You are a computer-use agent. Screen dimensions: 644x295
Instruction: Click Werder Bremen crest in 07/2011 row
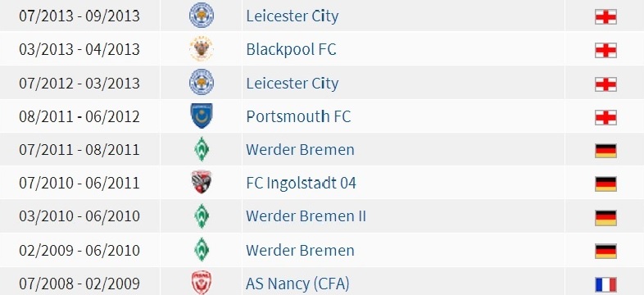click(x=202, y=149)
